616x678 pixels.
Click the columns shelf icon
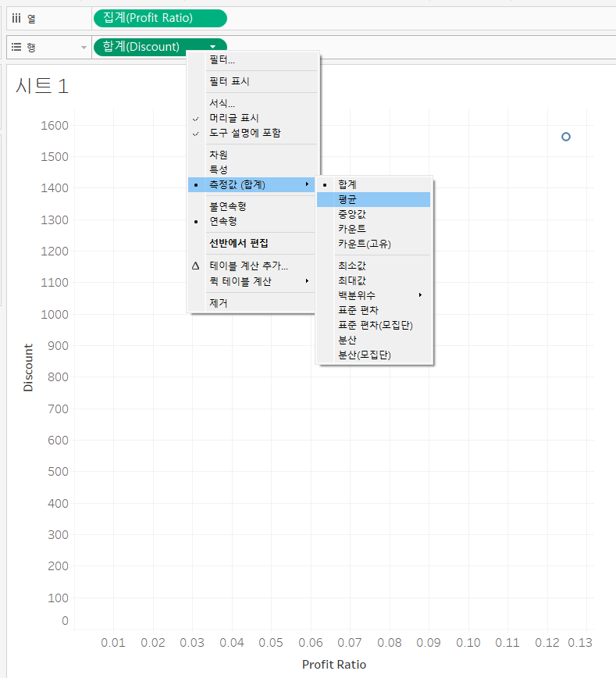tap(16, 18)
